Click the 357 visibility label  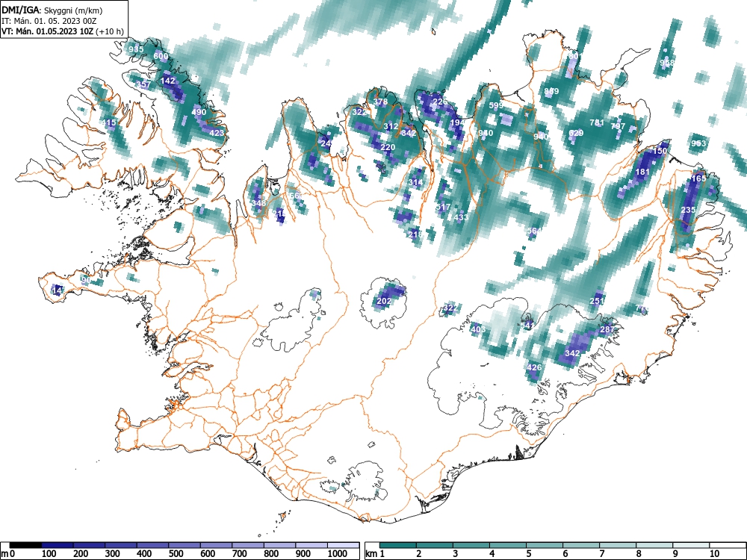[x=143, y=84]
